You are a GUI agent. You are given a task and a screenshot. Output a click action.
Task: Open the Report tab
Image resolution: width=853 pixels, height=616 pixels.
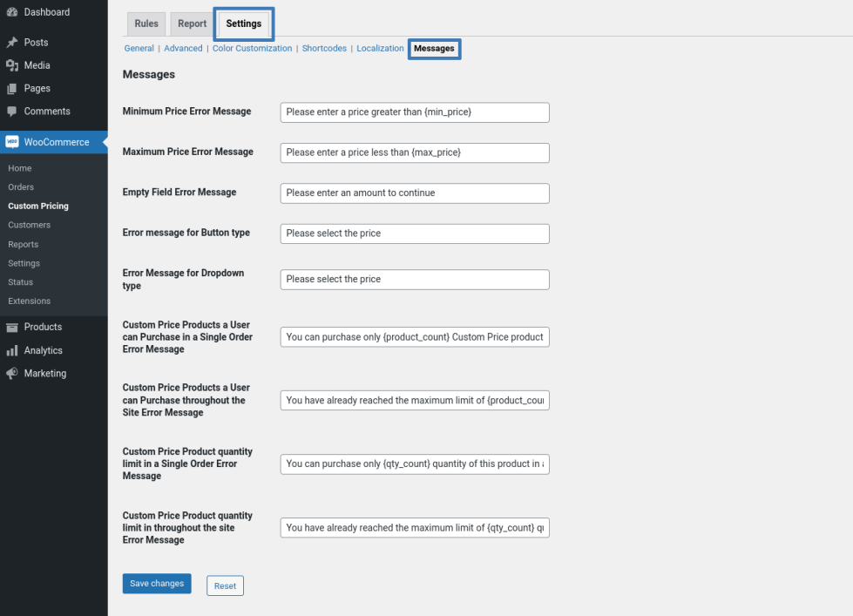pyautogui.click(x=193, y=24)
